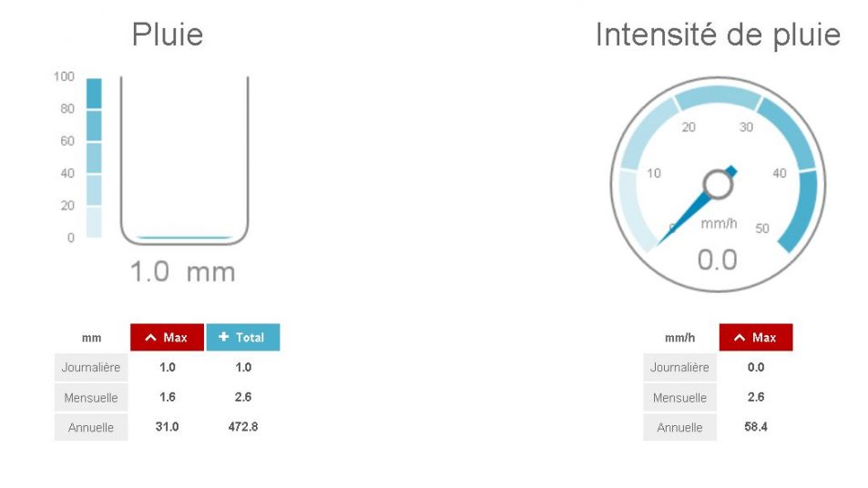This screenshot has width=868, height=488.
Task: Select the Mensuelle row label under Pluie
Action: pos(91,398)
